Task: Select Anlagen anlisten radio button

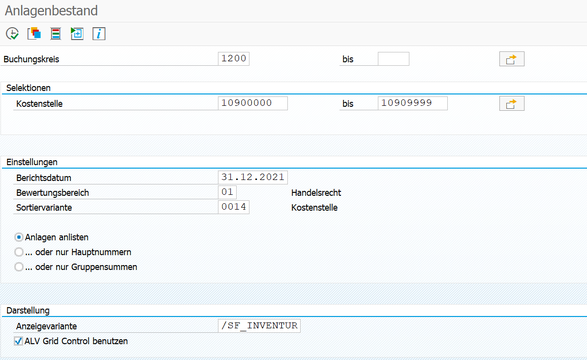Action: point(19,237)
